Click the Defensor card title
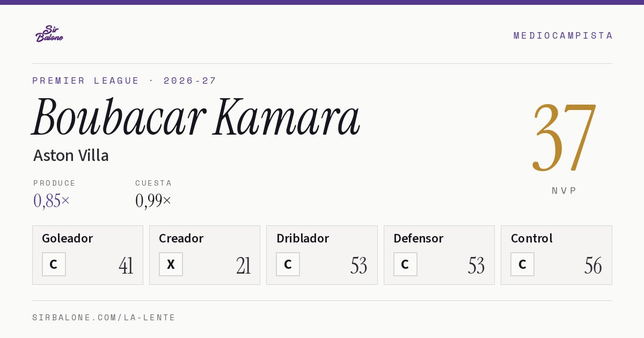Image resolution: width=644 pixels, height=338 pixels. click(x=419, y=238)
